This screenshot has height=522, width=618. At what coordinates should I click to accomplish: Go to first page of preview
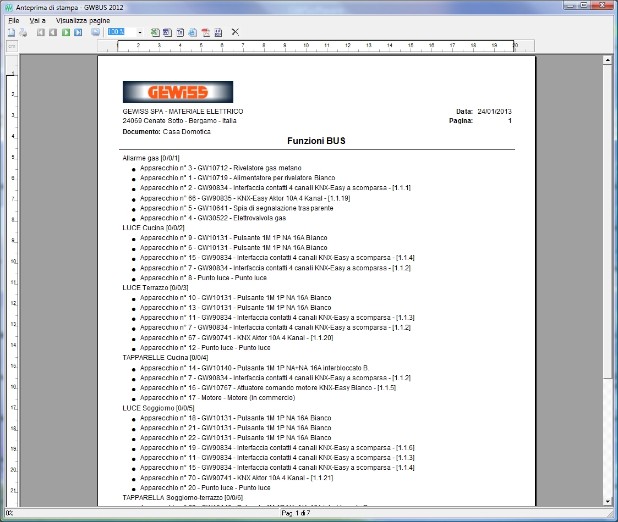point(41,32)
